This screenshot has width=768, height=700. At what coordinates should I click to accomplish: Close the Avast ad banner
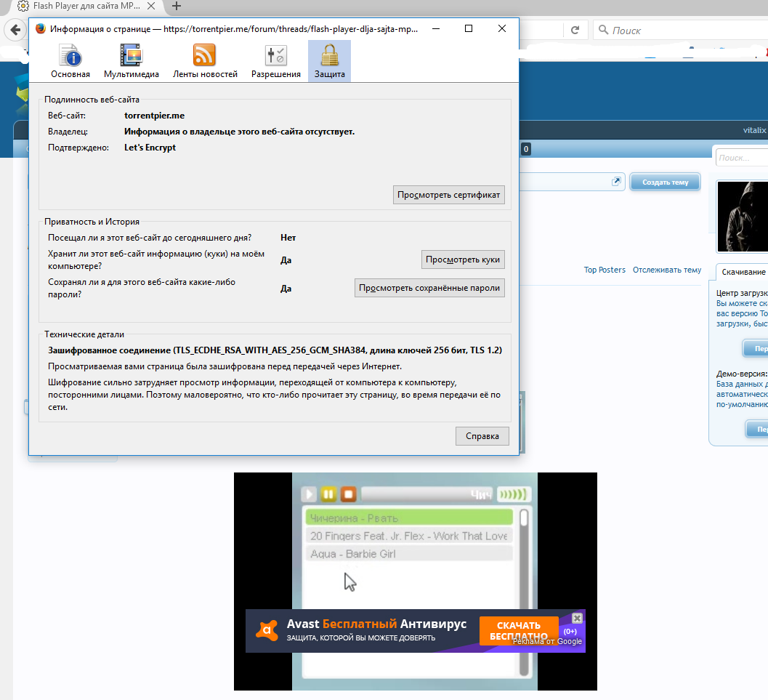point(577,618)
